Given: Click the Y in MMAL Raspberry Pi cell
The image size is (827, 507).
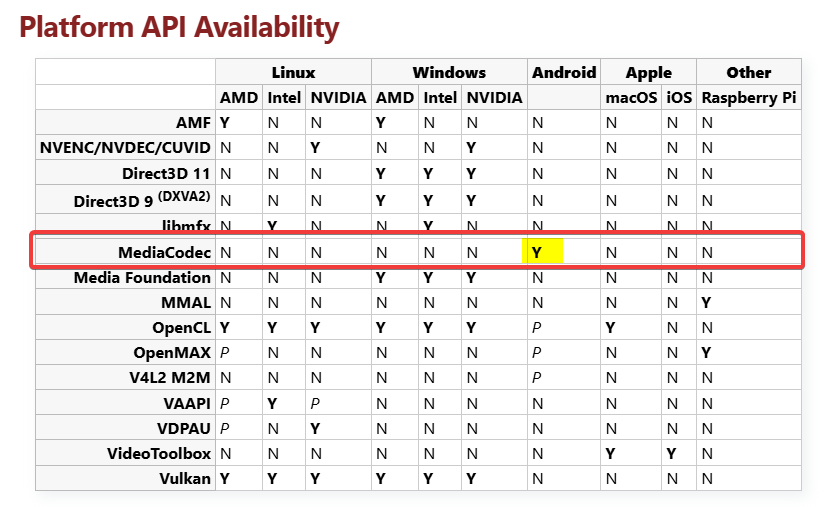Looking at the screenshot, I should coord(706,303).
